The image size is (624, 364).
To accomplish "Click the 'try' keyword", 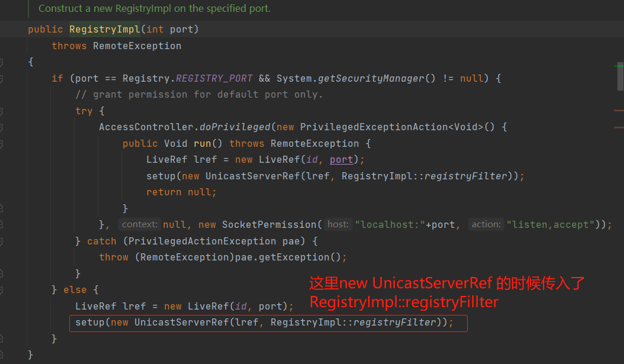I will click(x=84, y=111).
